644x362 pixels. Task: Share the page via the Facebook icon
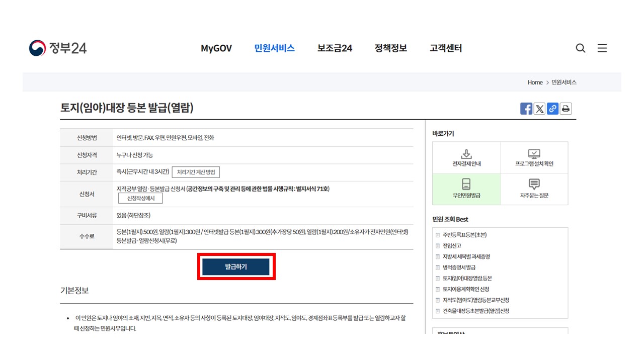(x=526, y=108)
